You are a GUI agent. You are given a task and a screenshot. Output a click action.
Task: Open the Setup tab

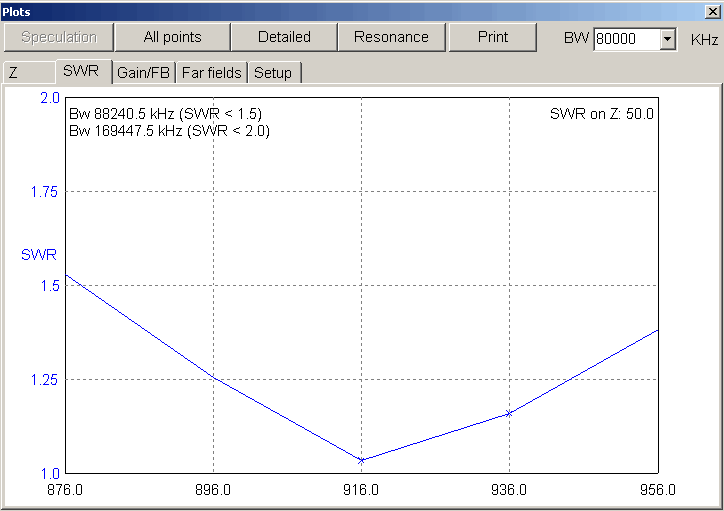coord(274,73)
